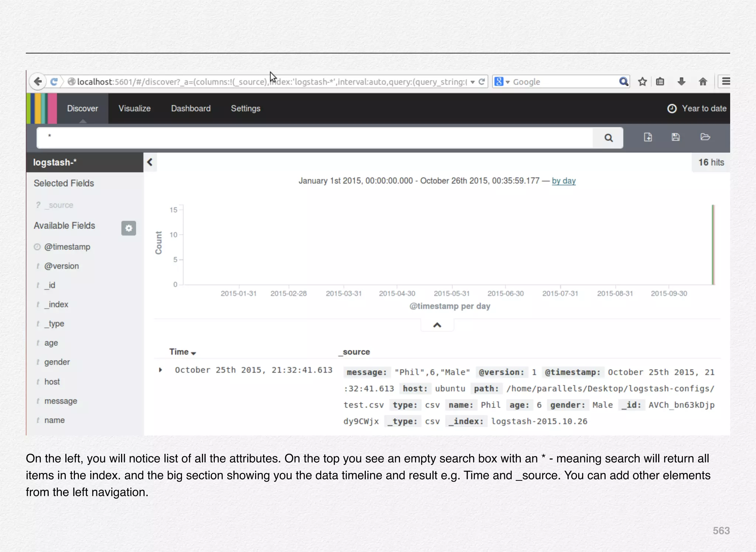Open the browser hamburger menu
Screen dimensions: 756x552
point(725,82)
